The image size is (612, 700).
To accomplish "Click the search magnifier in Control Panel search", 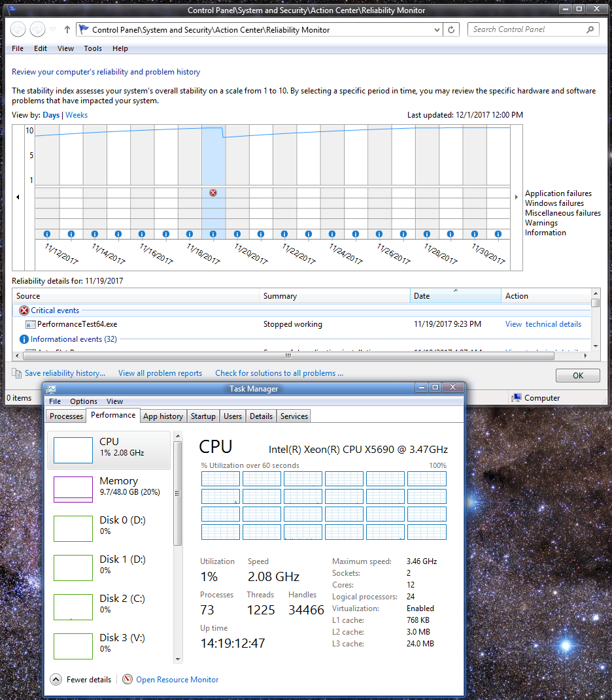I will coord(590,29).
